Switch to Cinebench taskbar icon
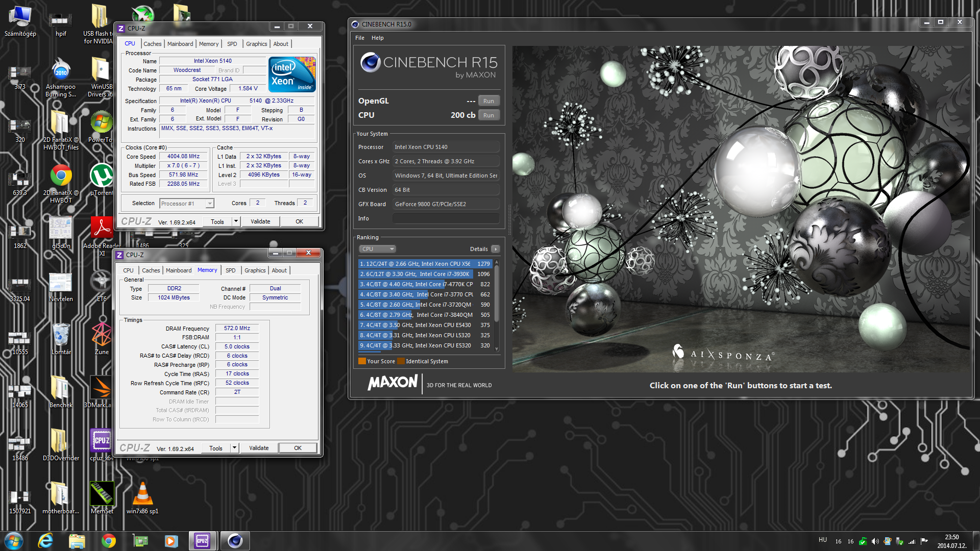The height and width of the screenshot is (551, 980). [235, 541]
